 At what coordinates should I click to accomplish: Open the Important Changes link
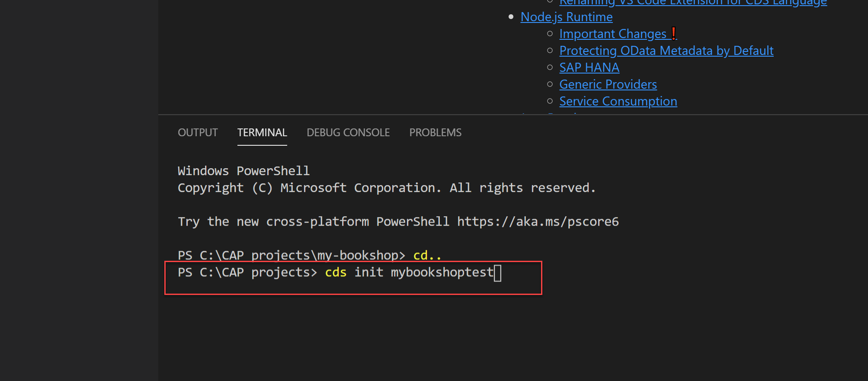point(612,34)
